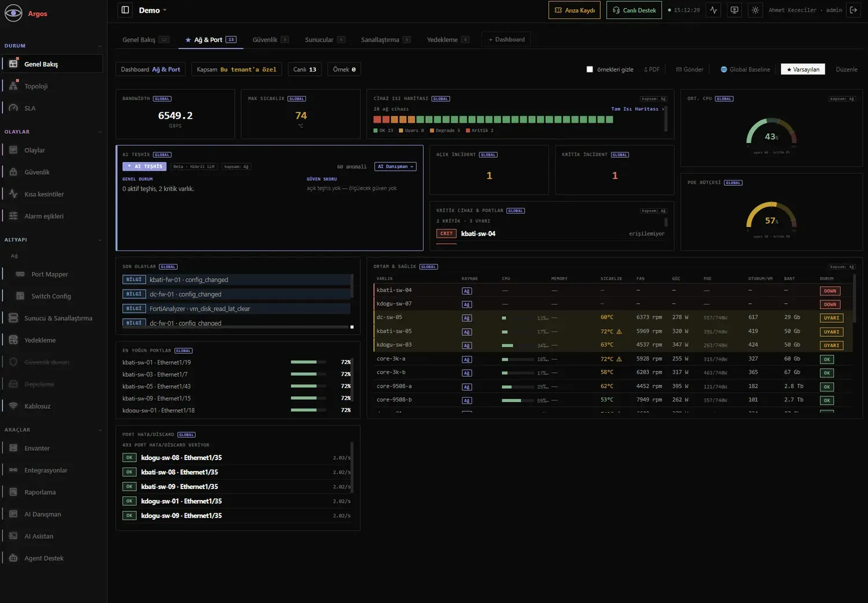Open the Tam Isı Haritası link
868x603 pixels.
(x=638, y=109)
